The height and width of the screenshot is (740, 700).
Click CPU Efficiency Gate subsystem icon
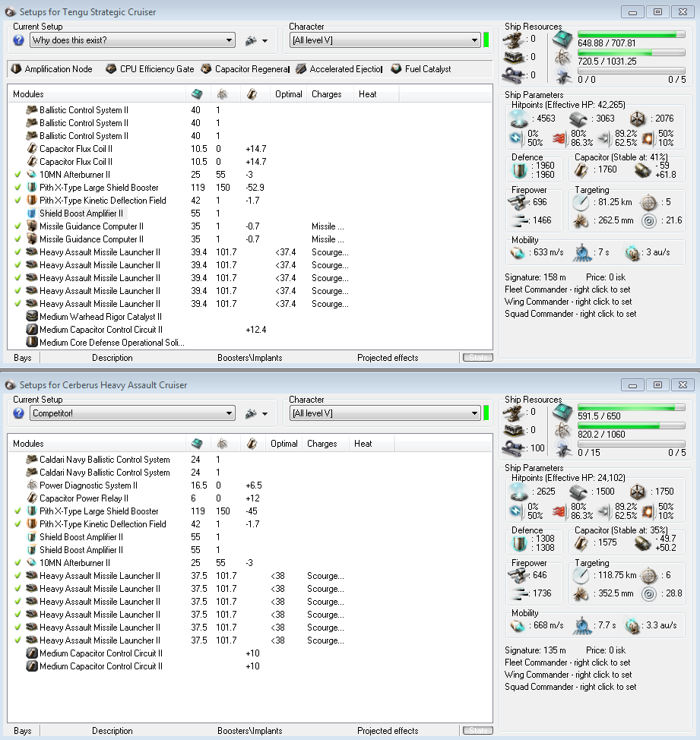[x=111, y=69]
